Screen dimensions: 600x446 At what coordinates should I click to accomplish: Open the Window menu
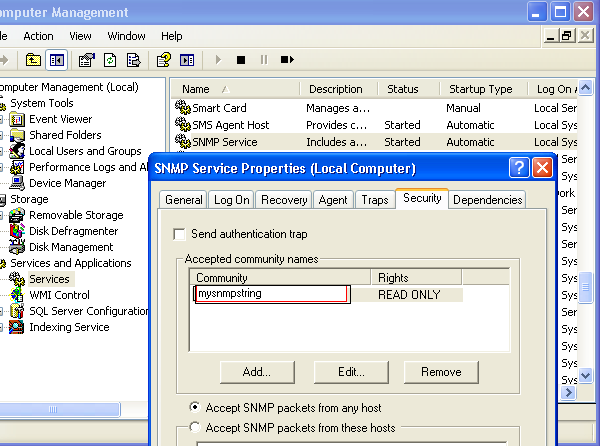tap(126, 36)
